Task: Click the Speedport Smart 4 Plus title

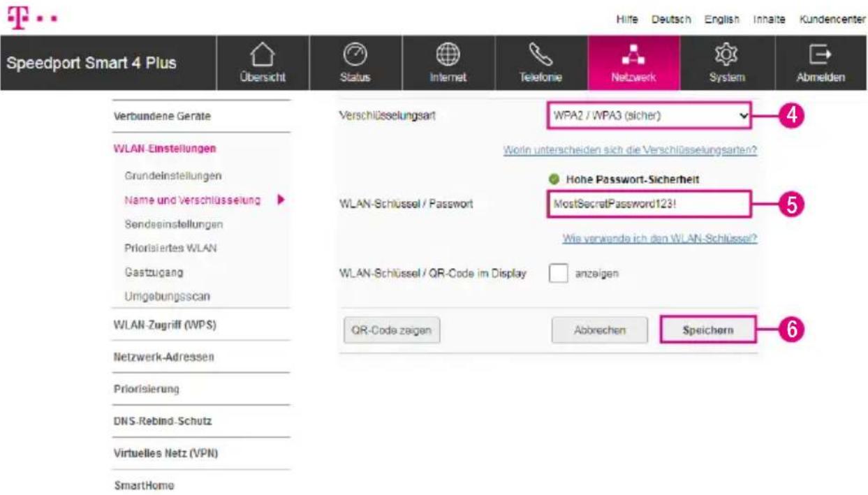Action: click(x=91, y=63)
